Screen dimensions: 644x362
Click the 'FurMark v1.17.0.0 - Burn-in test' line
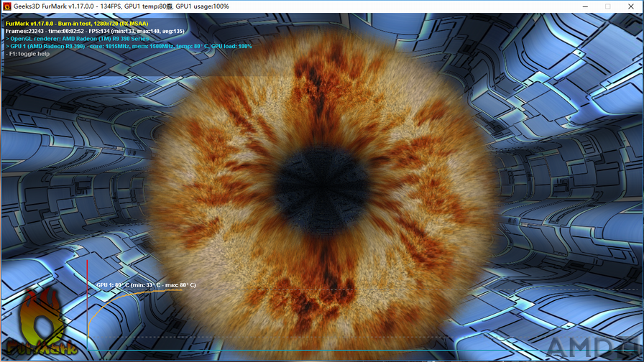click(x=77, y=24)
